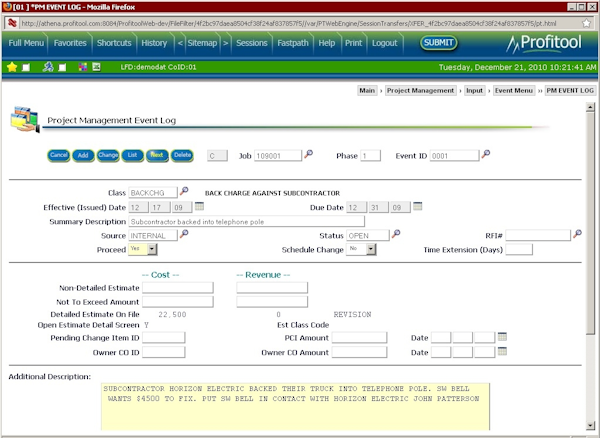Open the Sessions menu
This screenshot has height=438, width=600.
pos(252,43)
